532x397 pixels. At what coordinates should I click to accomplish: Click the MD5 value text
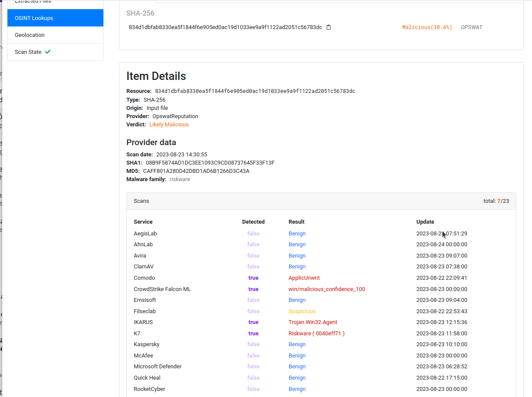196,171
